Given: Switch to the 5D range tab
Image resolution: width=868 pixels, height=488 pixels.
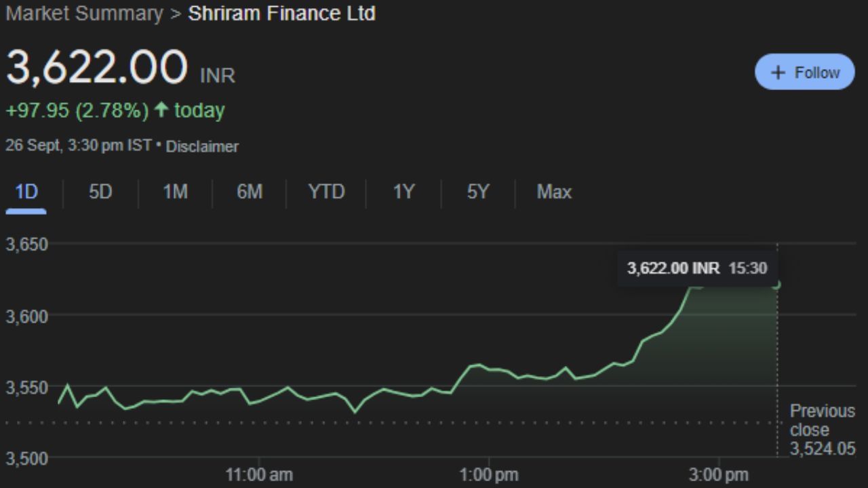Looking at the screenshot, I should pyautogui.click(x=100, y=192).
